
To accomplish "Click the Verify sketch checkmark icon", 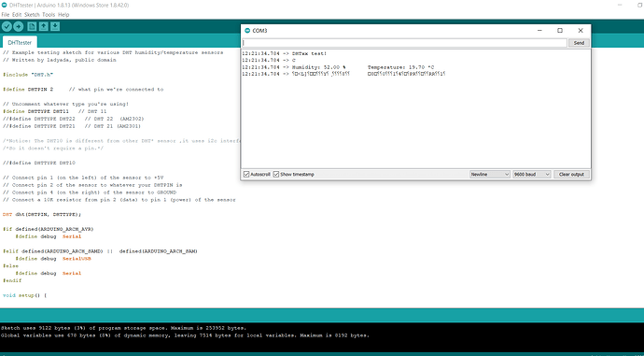I will (x=7, y=27).
